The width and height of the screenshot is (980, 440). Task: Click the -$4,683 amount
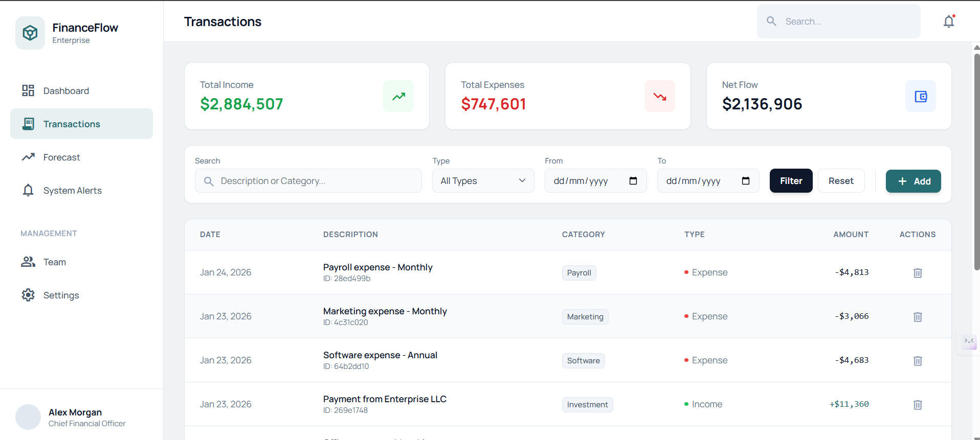click(x=852, y=360)
